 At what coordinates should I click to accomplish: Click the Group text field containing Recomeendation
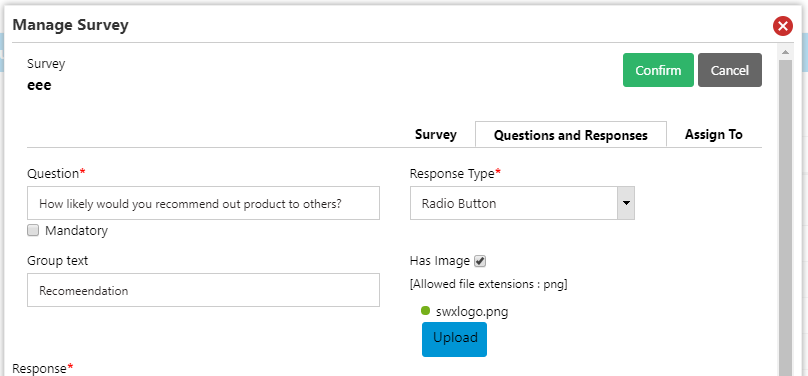[204, 290]
